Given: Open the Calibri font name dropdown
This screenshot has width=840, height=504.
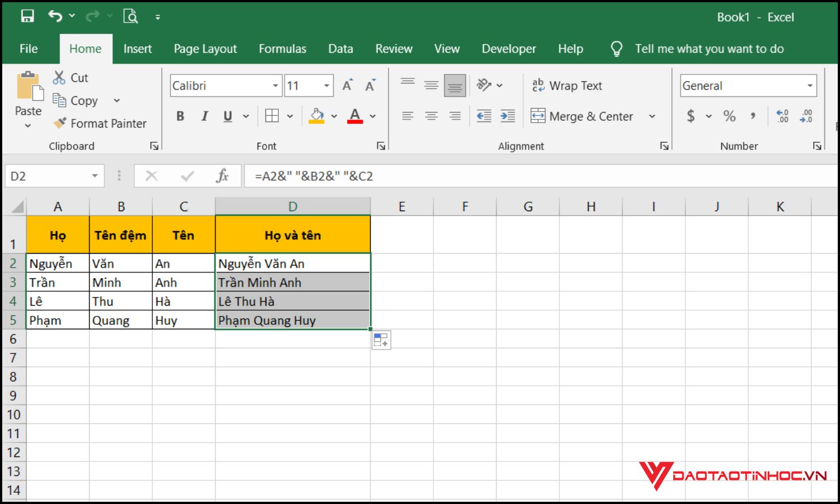Looking at the screenshot, I should point(275,86).
